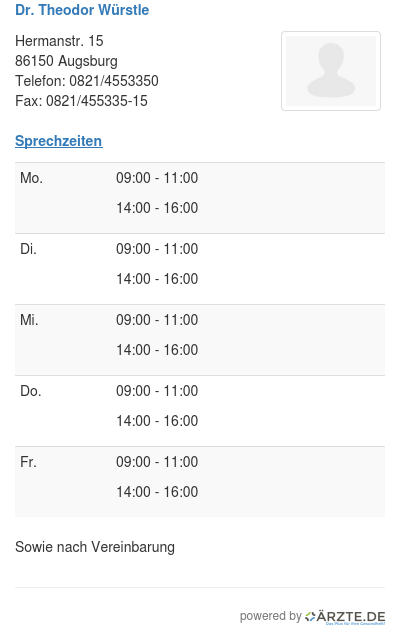Click the Sowie nach Vereinbarung note

[95, 547]
